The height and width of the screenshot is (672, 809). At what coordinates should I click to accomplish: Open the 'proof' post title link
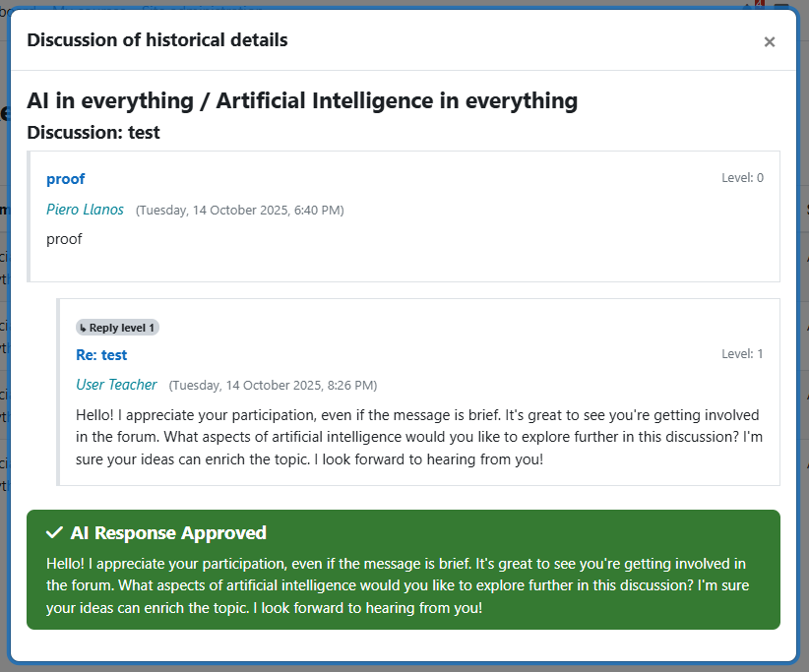click(x=65, y=179)
